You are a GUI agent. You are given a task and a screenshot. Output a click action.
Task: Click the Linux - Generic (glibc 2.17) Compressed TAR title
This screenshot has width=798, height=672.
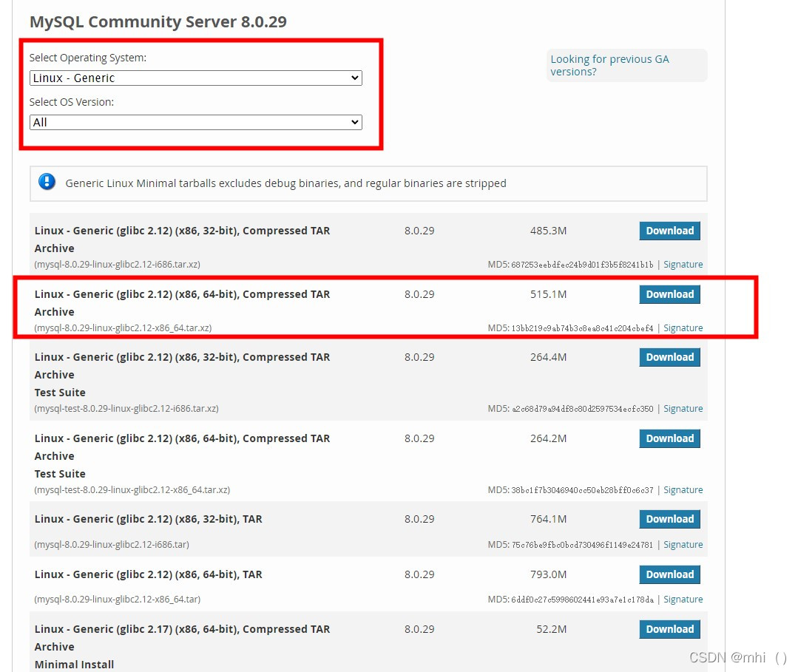pos(182,638)
